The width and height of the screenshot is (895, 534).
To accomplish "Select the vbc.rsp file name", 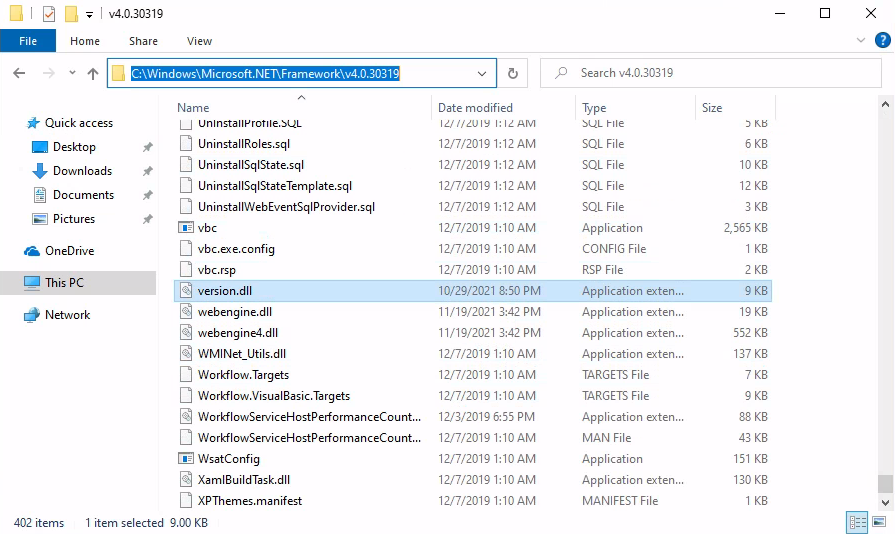I will (x=216, y=270).
